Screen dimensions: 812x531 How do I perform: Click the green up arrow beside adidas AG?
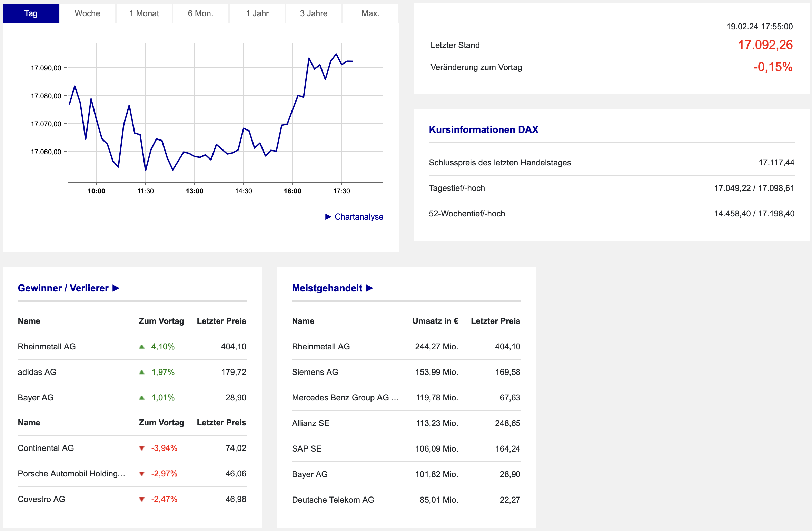[x=142, y=372]
